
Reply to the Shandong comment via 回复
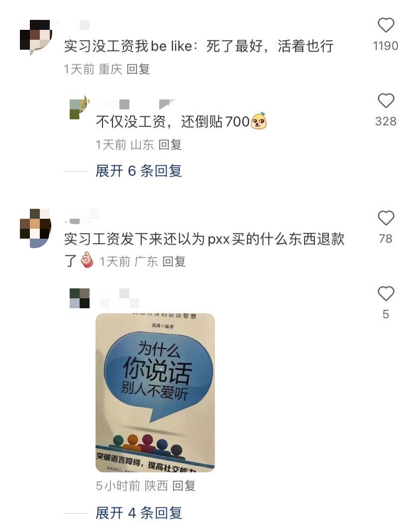click(x=170, y=145)
